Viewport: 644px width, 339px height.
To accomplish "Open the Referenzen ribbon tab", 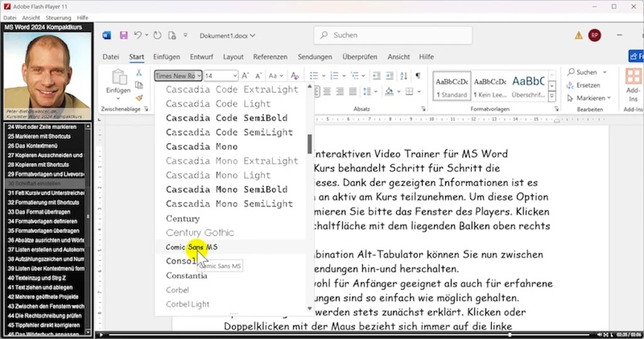I will click(x=270, y=57).
